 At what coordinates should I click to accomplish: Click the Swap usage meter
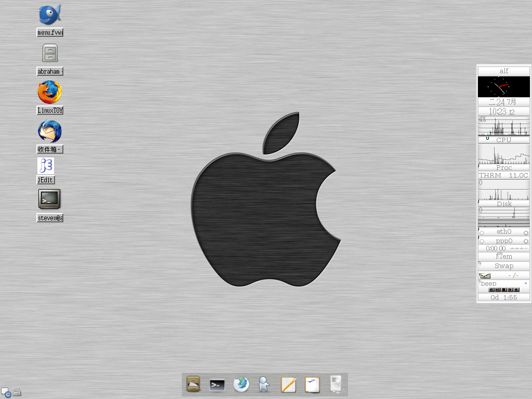(x=504, y=266)
